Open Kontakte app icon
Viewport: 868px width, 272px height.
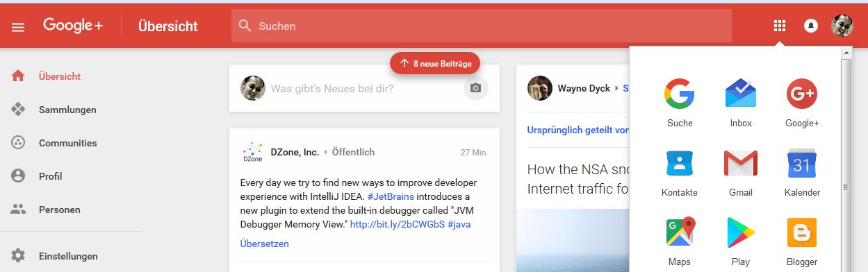pyautogui.click(x=680, y=163)
